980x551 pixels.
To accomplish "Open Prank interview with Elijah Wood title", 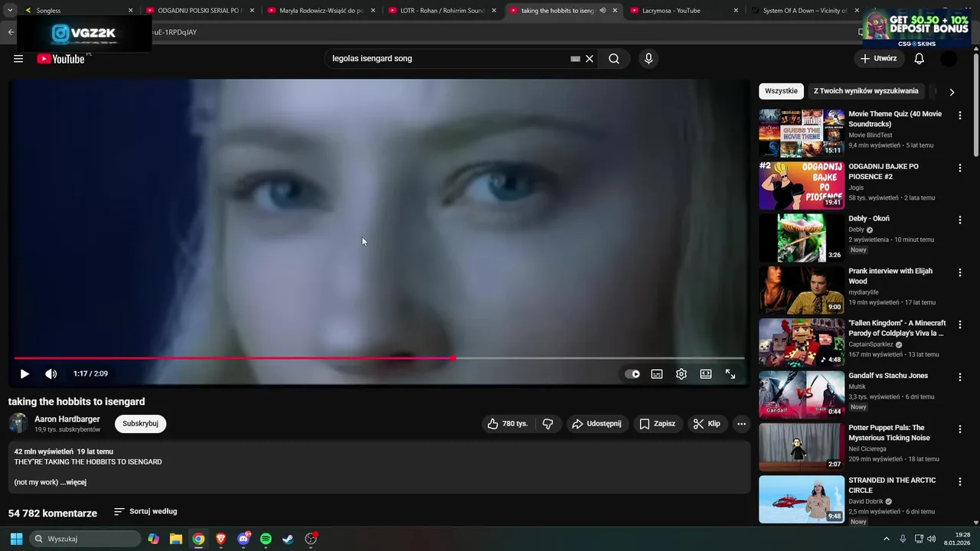I will (890, 276).
